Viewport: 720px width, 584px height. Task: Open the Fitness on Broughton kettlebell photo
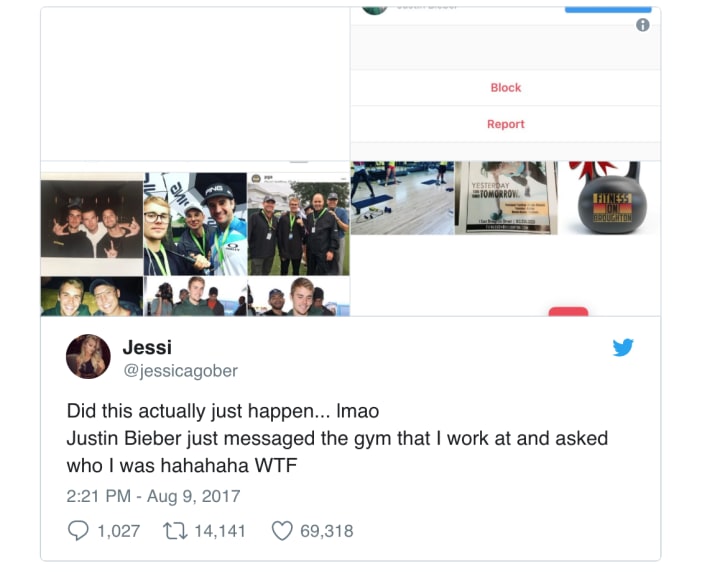point(610,198)
